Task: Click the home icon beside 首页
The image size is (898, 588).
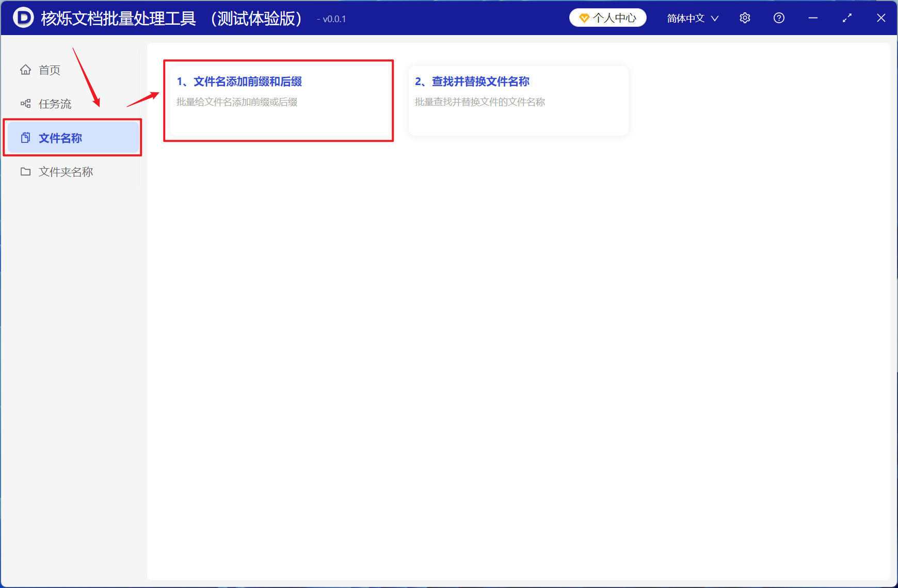Action: tap(25, 70)
